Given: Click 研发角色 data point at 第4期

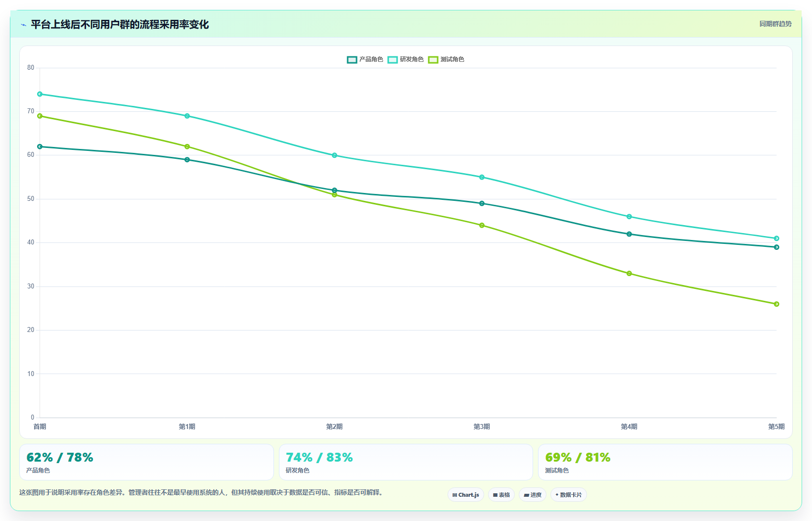Looking at the screenshot, I should [x=630, y=217].
